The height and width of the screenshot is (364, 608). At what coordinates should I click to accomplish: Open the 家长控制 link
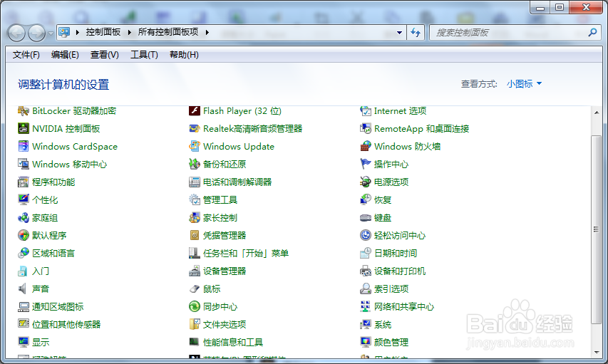pos(220,217)
